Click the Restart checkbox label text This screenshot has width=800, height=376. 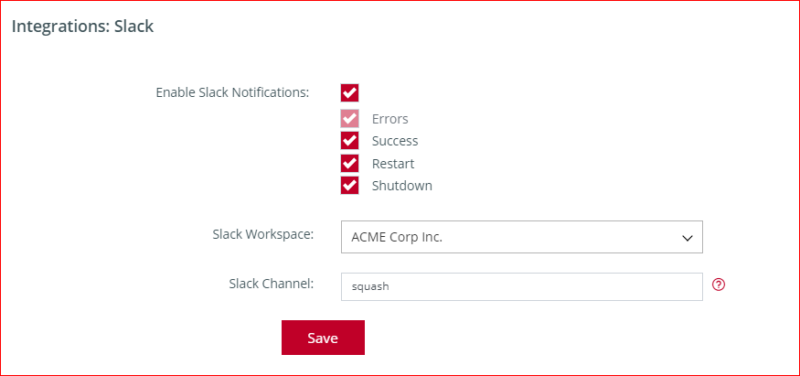click(393, 164)
